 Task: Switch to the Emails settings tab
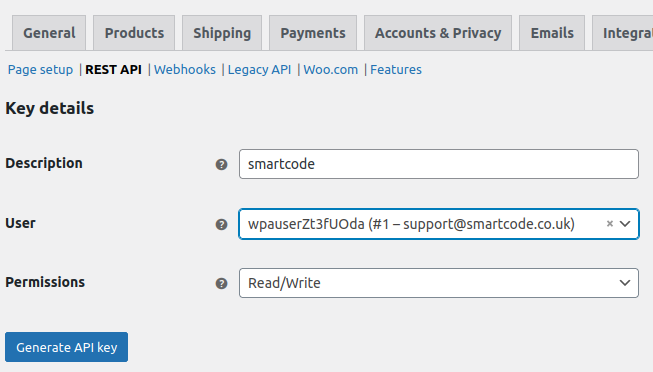click(x=552, y=33)
